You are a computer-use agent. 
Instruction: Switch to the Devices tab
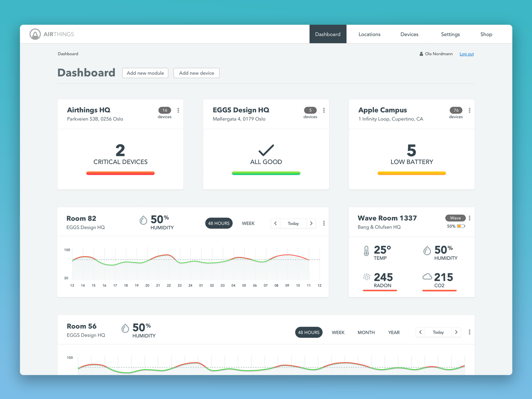[x=409, y=34]
